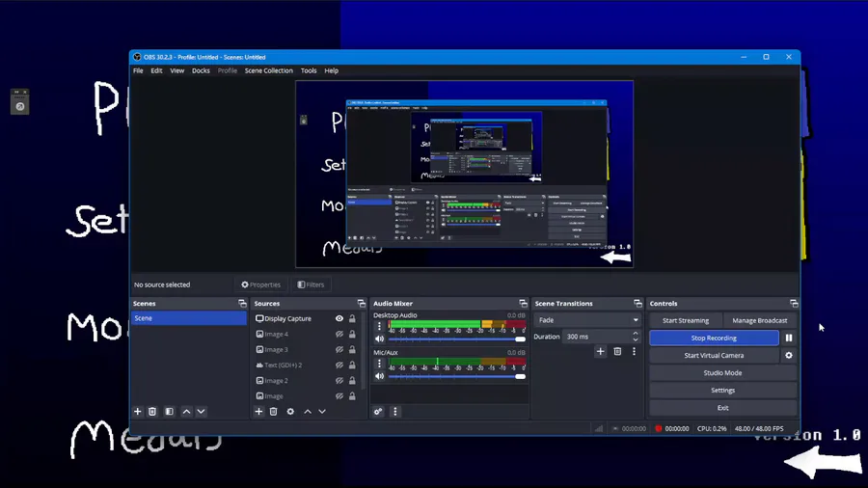Open the Help menu

[331, 70]
